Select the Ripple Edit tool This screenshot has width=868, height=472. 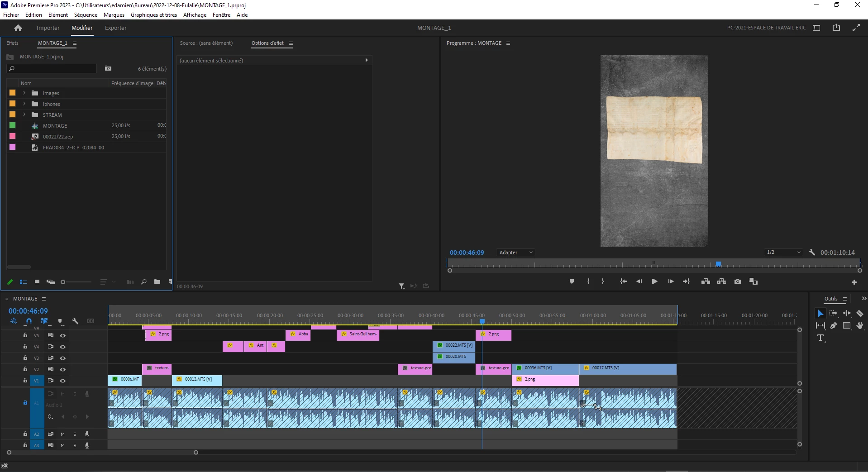point(847,313)
